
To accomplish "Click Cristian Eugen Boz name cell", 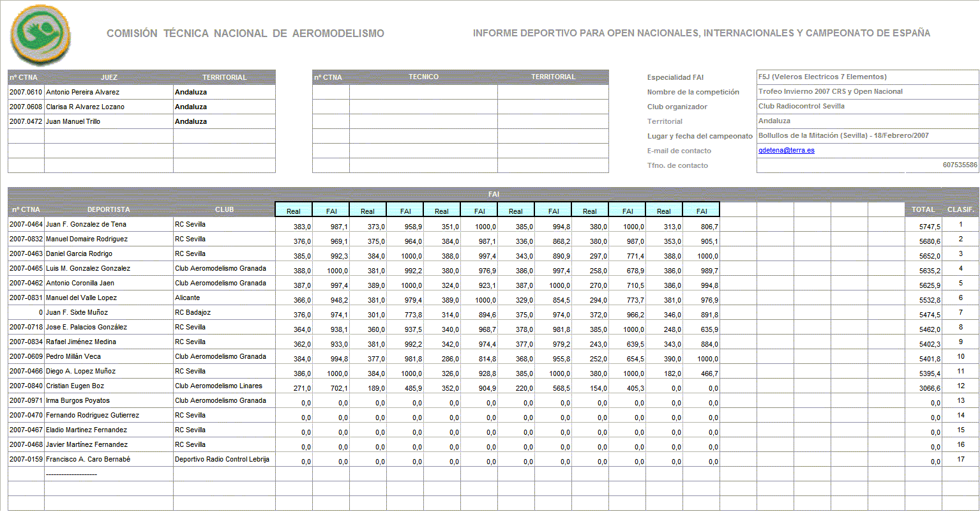I will tap(75, 386).
